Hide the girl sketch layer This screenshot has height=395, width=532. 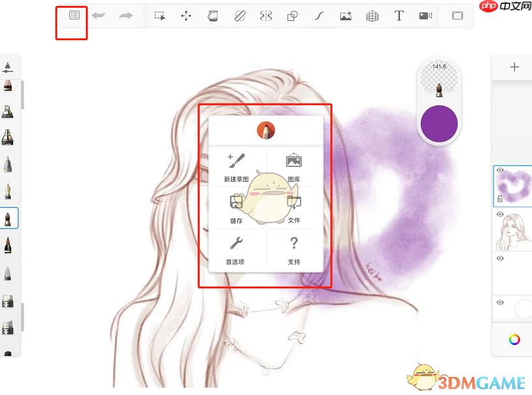[500, 214]
